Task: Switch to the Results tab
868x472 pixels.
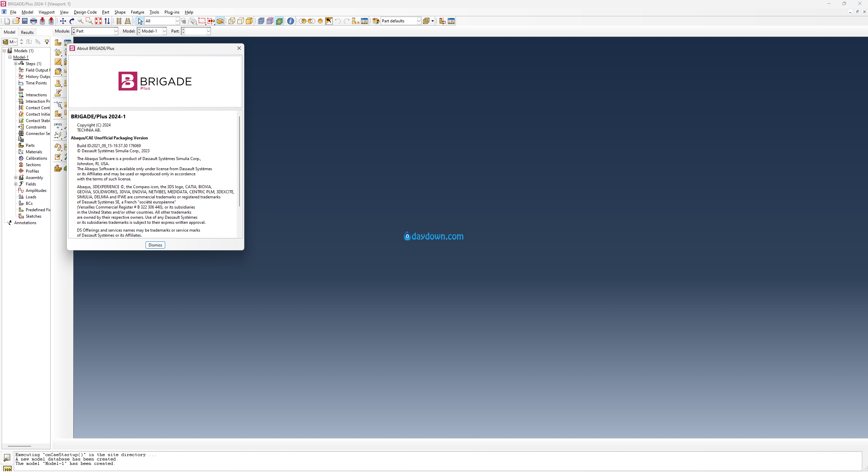Action: [x=27, y=32]
